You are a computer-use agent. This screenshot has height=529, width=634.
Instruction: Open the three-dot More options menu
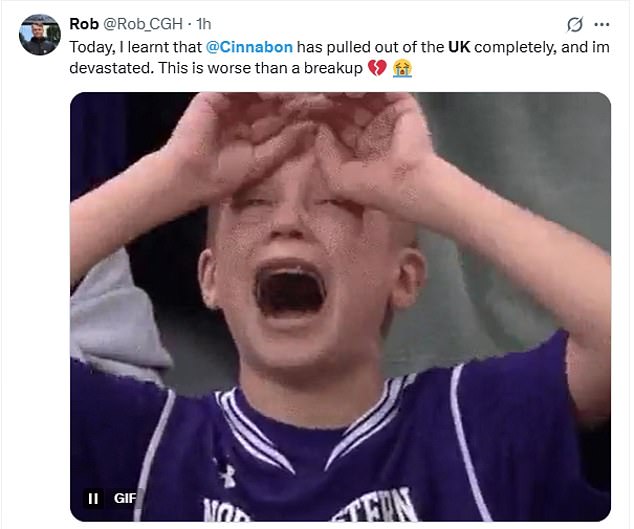(602, 25)
